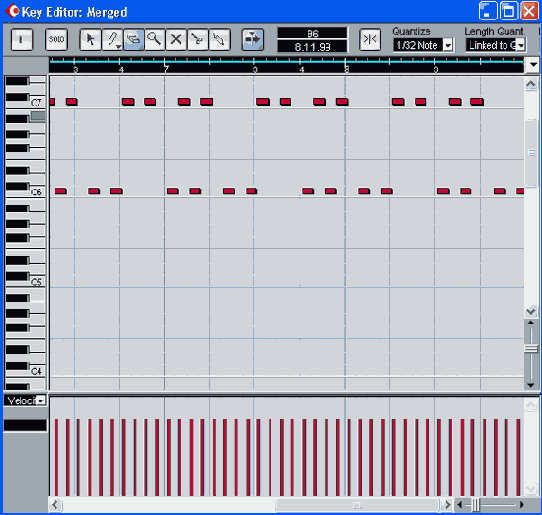This screenshot has height=515, width=542.
Task: Click the C6 piano key
Action: click(x=25, y=193)
